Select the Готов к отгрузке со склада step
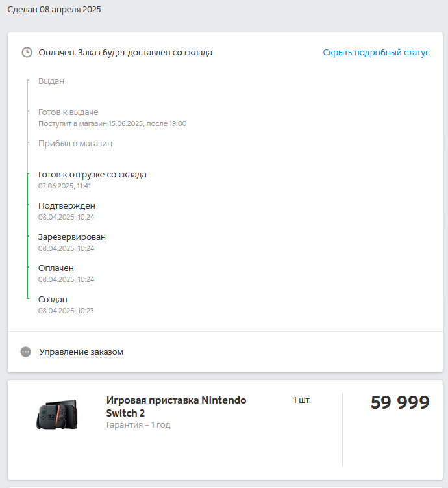This screenshot has height=488, width=448. (92, 175)
